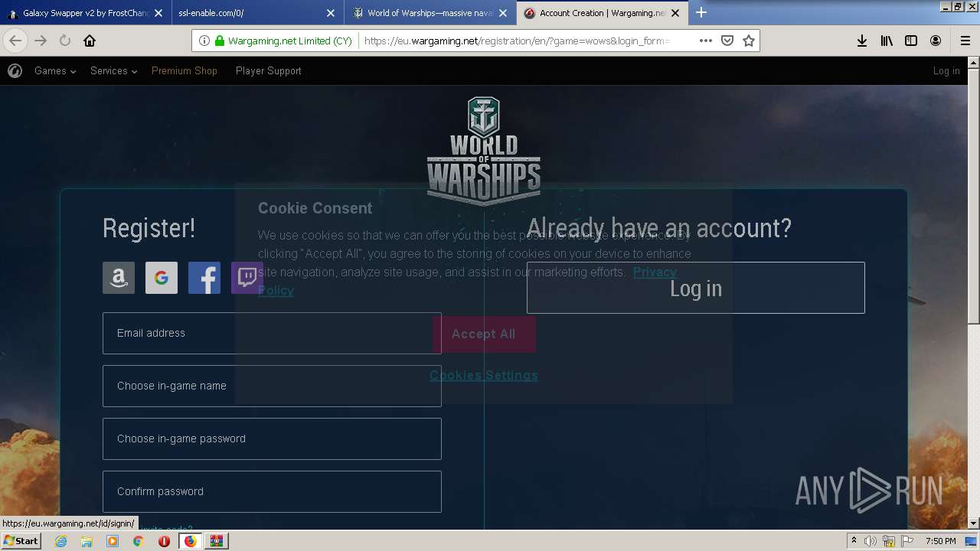
Task: Click the World of Warships logo
Action: click(x=484, y=151)
